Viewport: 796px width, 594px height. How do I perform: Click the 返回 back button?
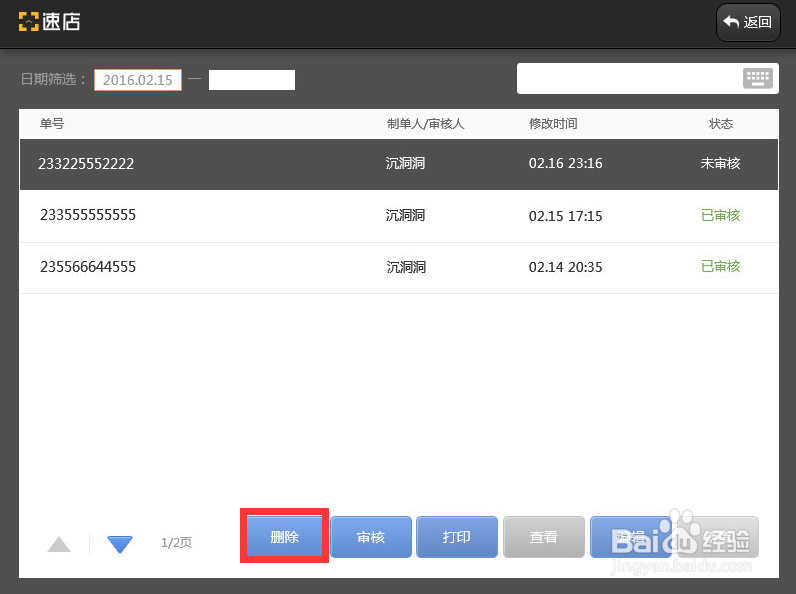(748, 22)
